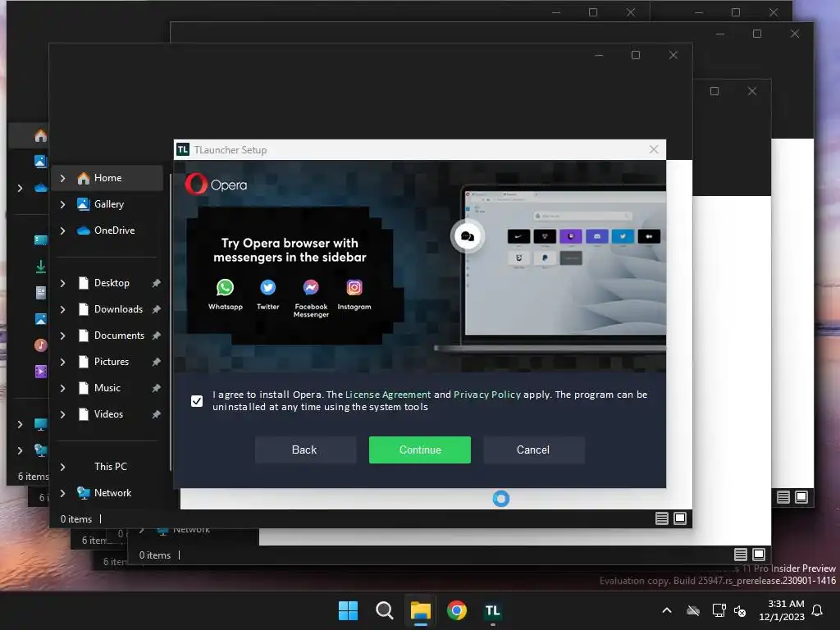Screen dimensions: 840x630
Task: Open Pictures folder in sidebar
Action: tap(111, 362)
